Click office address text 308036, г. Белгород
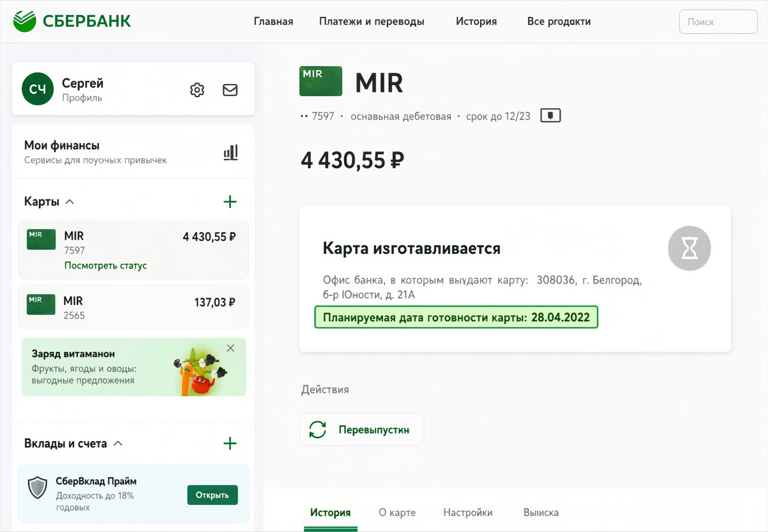This screenshot has width=768, height=532. click(x=589, y=280)
